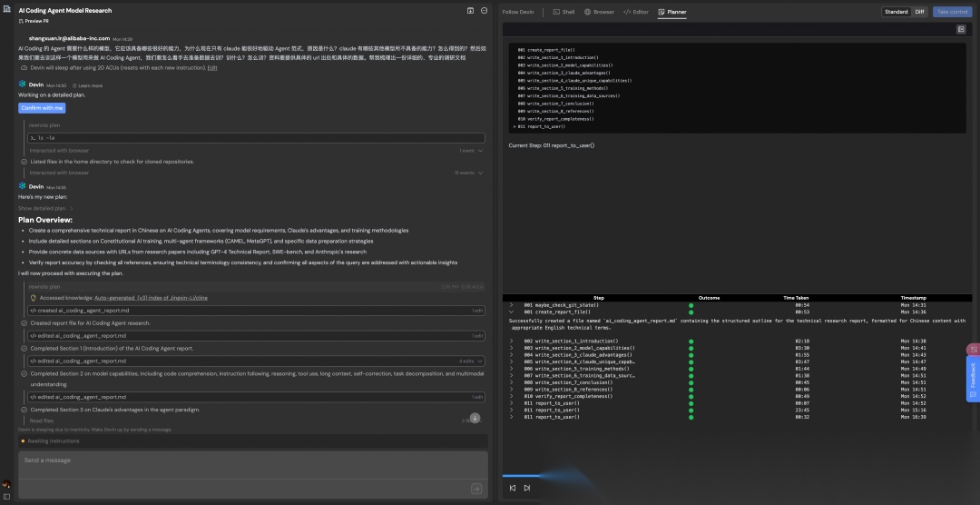Click the save session icon in header
The image size is (980, 505).
click(471, 11)
